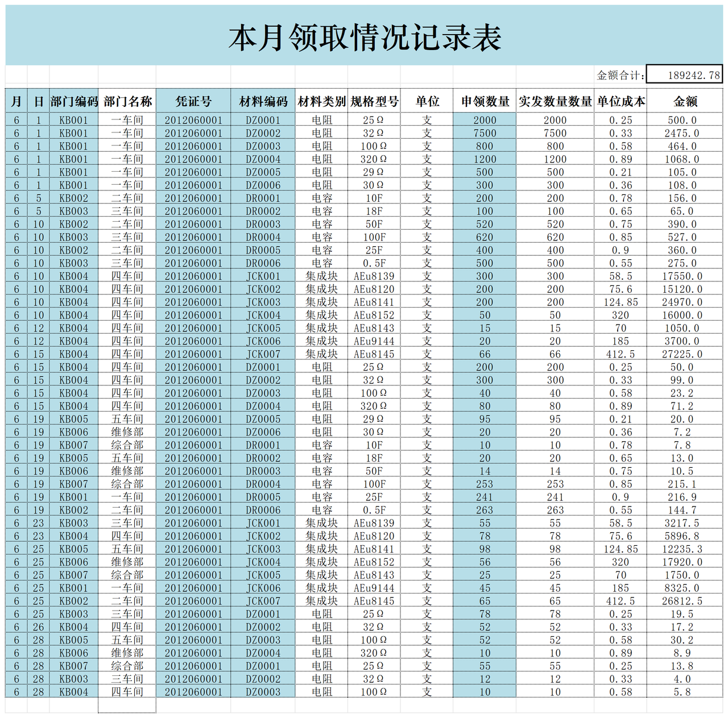Select requested quantity cell 620 in blue column
Viewport: 728px width, 718px height.
click(485, 237)
